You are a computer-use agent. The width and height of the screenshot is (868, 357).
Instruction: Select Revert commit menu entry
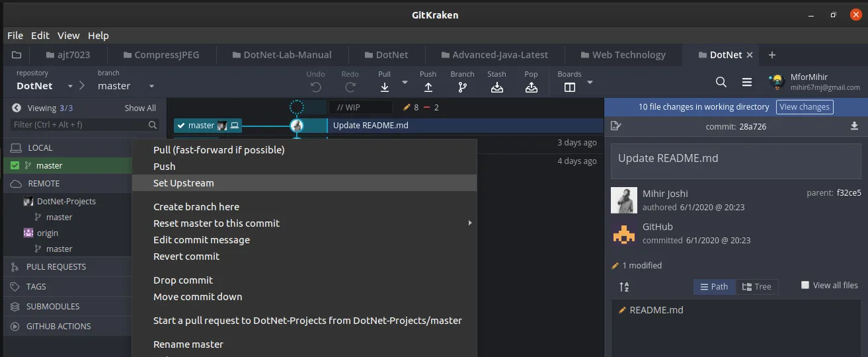(304, 257)
